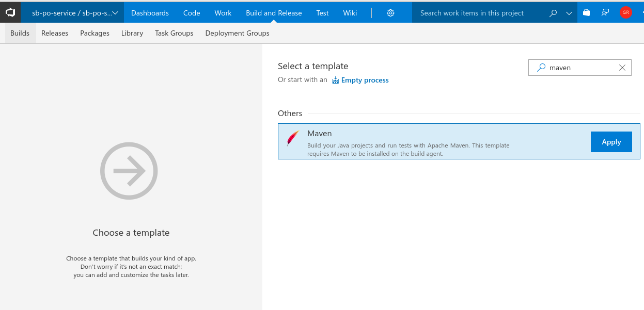Viewport: 644px width, 310px height.
Task: Open the marketplace shopping bag icon
Action: click(x=587, y=12)
